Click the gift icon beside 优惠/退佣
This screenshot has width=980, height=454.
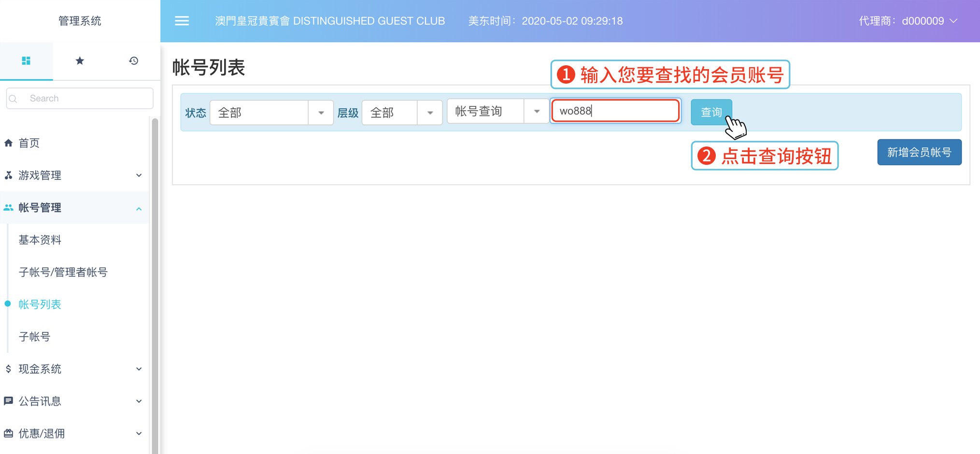tap(8, 433)
